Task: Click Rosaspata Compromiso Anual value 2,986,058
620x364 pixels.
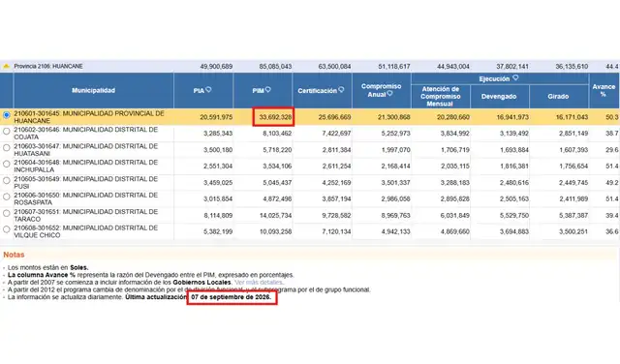Action: tap(396, 198)
